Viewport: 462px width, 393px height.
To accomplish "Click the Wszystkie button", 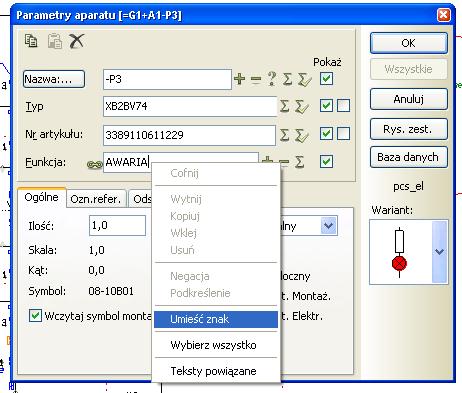I will coord(409,69).
